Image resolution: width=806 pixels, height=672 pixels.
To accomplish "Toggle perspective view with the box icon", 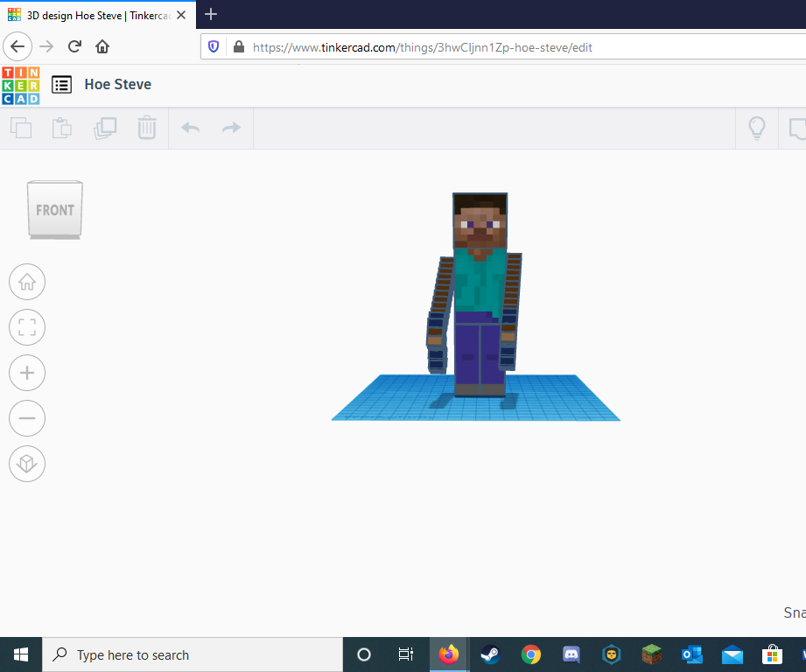I will pyautogui.click(x=27, y=464).
